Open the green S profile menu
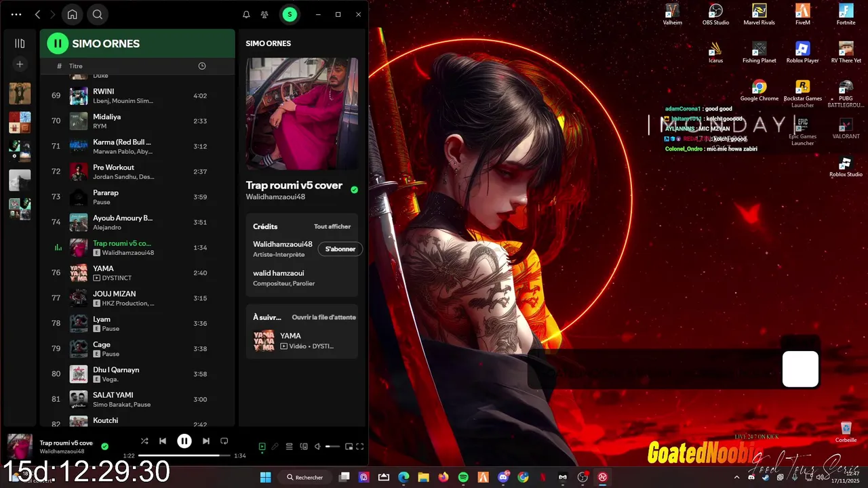Viewport: 868px width, 488px height. tap(290, 14)
